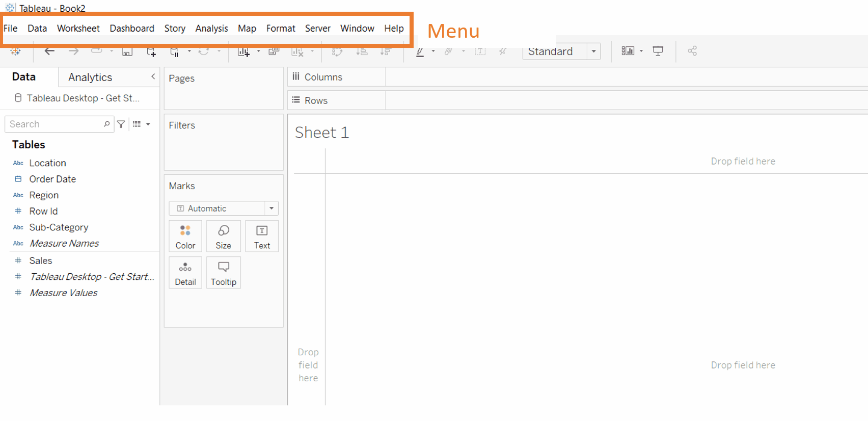Screen dimensions: 868x421
Task: Clear the sheet using the chart-x icon
Action: pyautogui.click(x=297, y=51)
